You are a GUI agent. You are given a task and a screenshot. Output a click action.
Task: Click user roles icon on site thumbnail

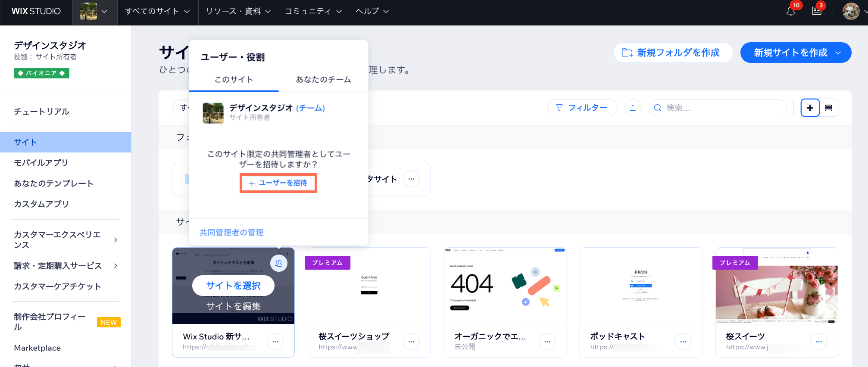[x=279, y=263]
